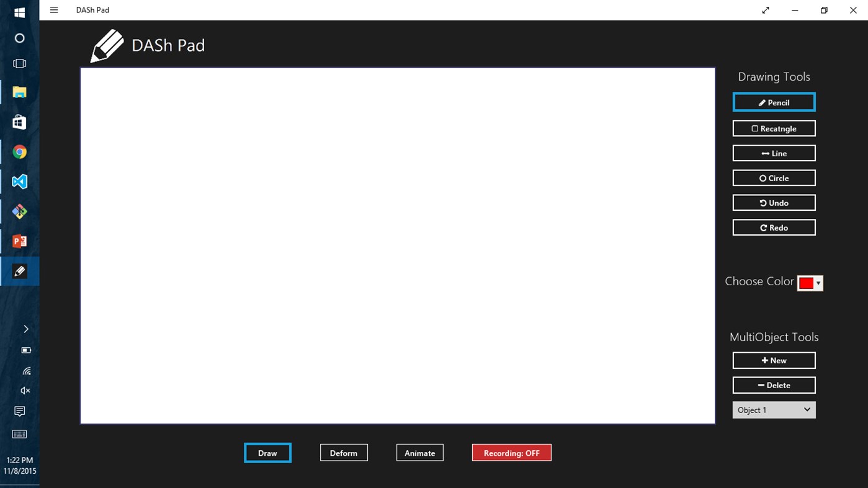Click inside the blank drawing canvas

tap(397, 245)
